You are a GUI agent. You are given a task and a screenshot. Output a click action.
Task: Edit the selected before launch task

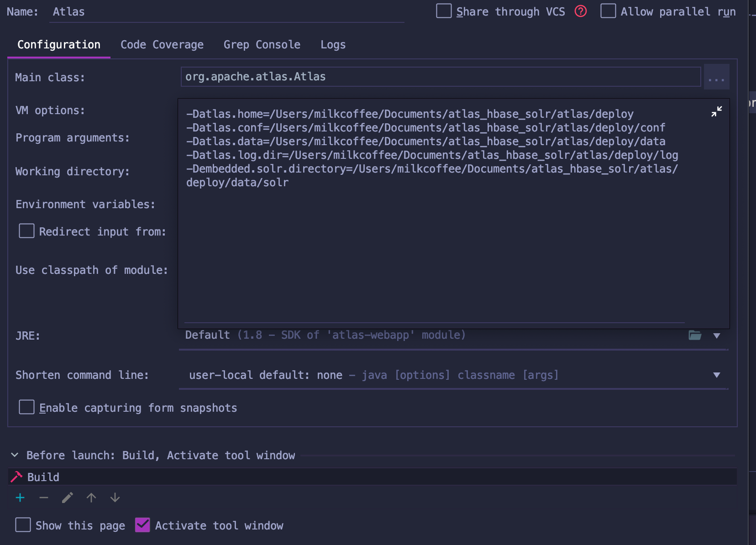coord(68,498)
